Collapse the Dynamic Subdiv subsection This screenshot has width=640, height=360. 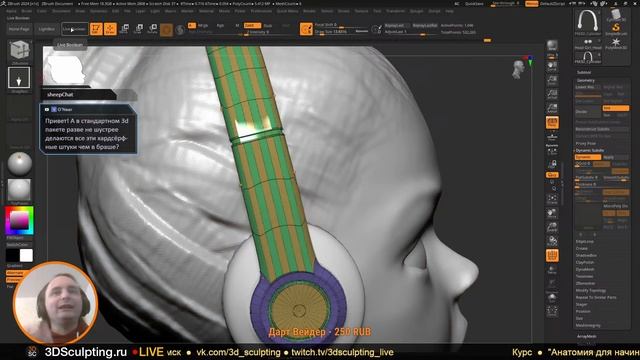[x=590, y=150]
